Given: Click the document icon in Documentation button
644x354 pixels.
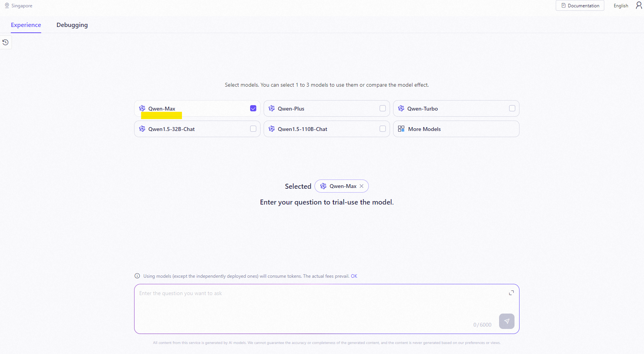Looking at the screenshot, I should point(563,5).
